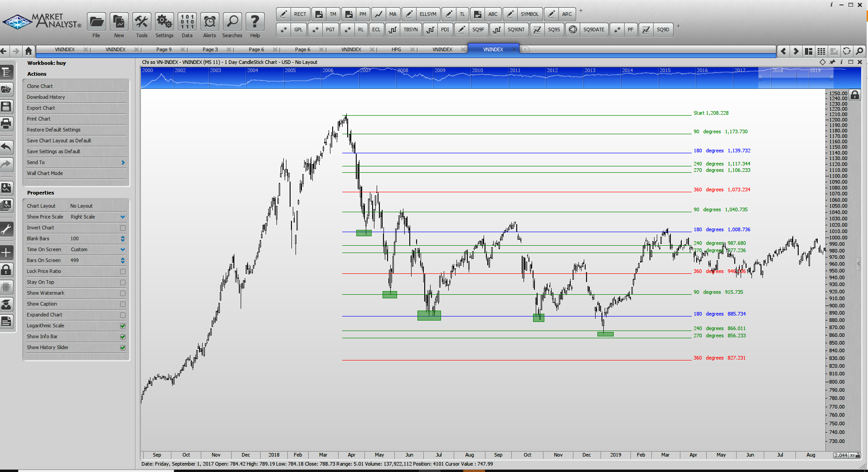Viewport: 868px width, 472px height.
Task: Open the Tools wrench icon
Action: (141, 22)
